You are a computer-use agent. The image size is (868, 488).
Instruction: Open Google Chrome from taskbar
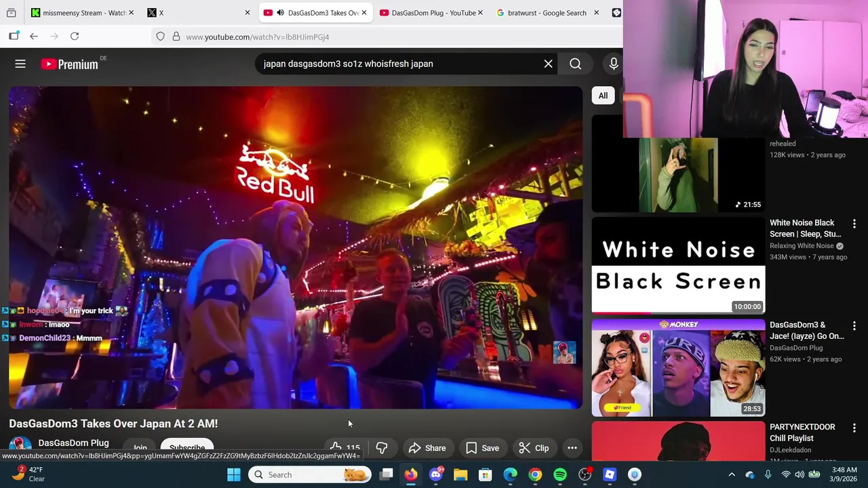point(535,474)
